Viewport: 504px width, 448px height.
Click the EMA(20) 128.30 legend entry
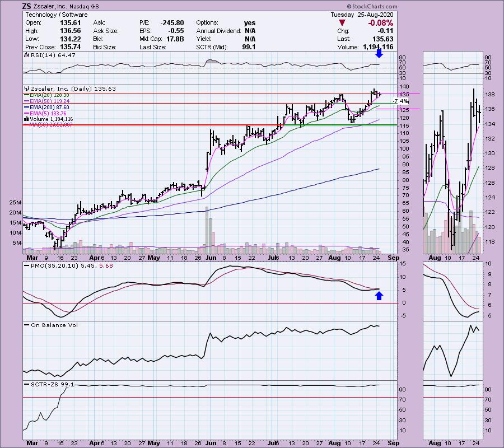tap(49, 95)
